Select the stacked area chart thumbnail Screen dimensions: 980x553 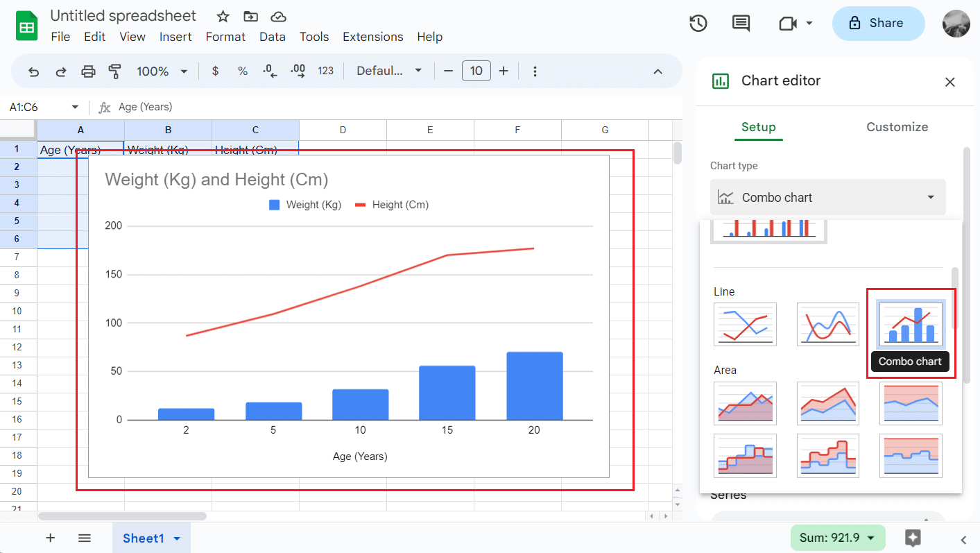(x=828, y=403)
